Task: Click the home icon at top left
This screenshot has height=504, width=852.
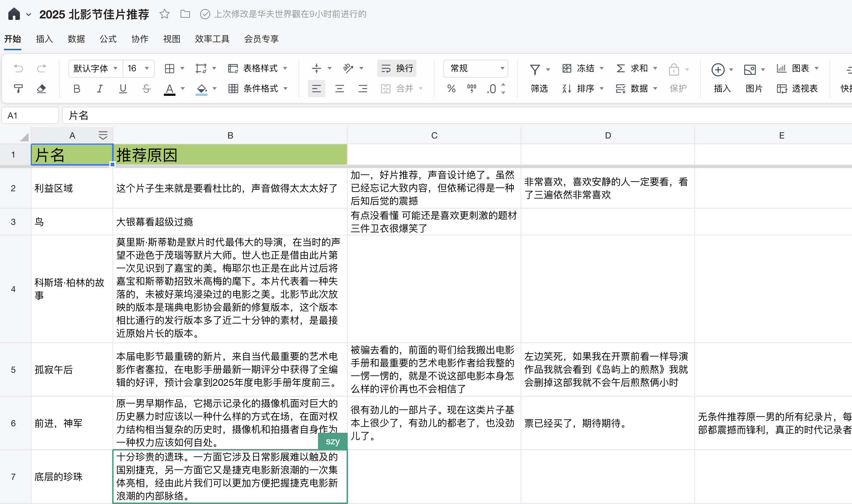Action: coord(14,14)
